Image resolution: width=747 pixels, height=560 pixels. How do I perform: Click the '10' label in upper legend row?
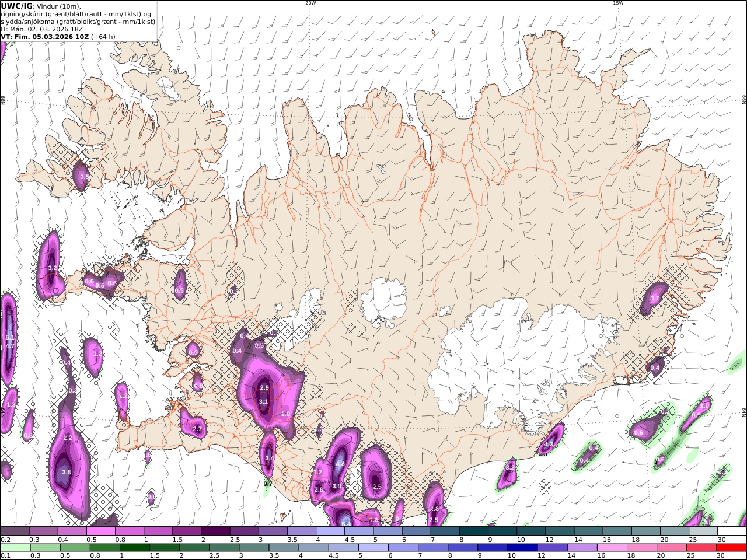click(521, 540)
